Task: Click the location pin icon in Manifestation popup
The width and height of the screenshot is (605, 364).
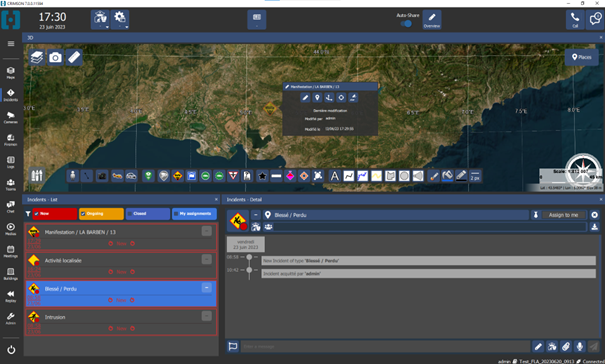Action: [317, 98]
